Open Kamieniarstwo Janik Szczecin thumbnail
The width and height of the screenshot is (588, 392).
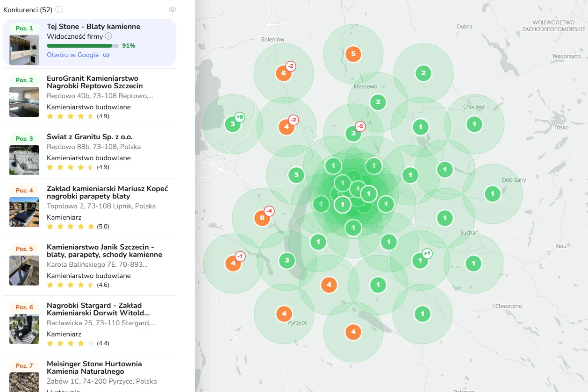24,271
